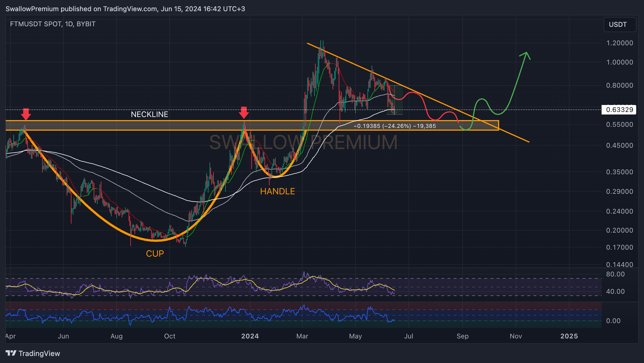Image resolution: width=644 pixels, height=363 pixels.
Task: Click the TradingView logo at bottom
Action: click(33, 354)
